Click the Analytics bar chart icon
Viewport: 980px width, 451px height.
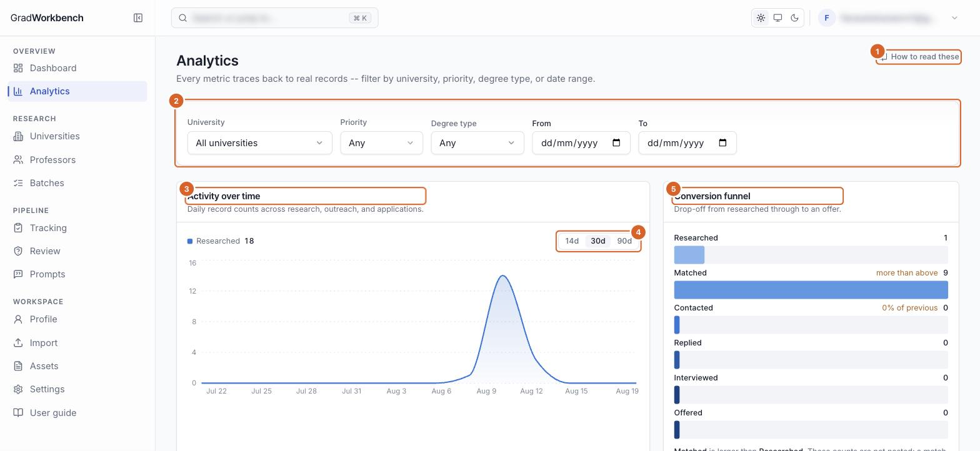tap(18, 91)
